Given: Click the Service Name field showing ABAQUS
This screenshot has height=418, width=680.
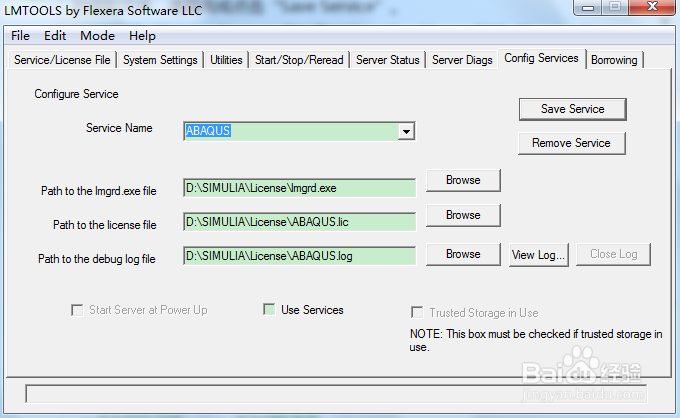Looking at the screenshot, I should pyautogui.click(x=291, y=131).
